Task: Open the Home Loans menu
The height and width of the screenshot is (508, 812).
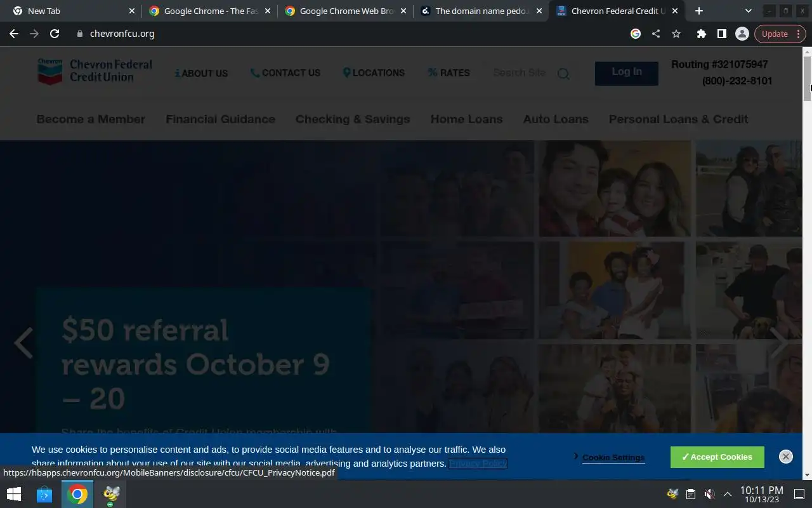Action: click(x=466, y=119)
